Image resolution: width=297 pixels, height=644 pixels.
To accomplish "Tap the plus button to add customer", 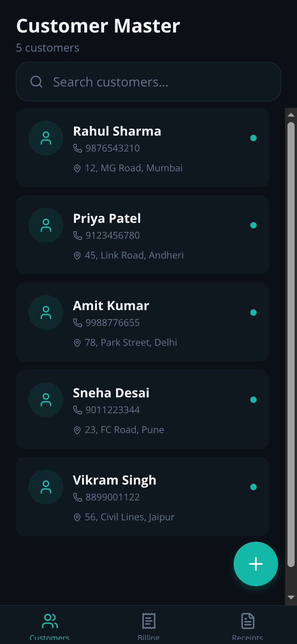I will 256,564.
